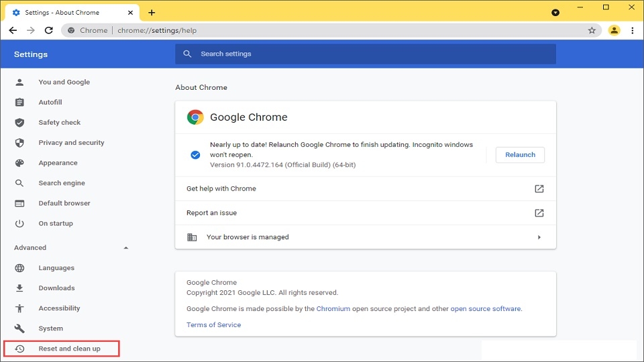Open the Chromium project link
644x362 pixels.
pos(333,308)
